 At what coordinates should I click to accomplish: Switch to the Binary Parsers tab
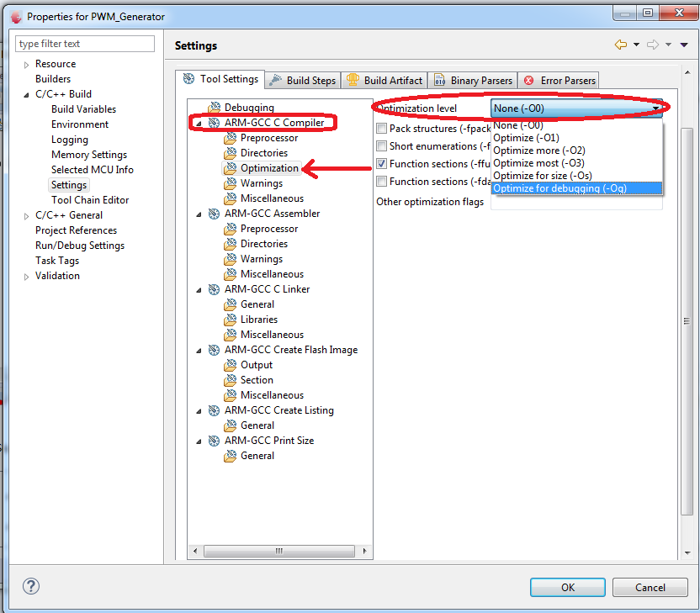[x=473, y=81]
